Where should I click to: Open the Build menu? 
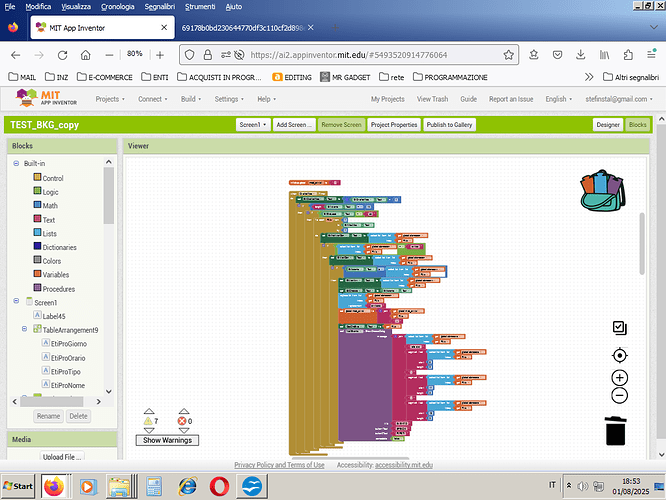tap(191, 99)
